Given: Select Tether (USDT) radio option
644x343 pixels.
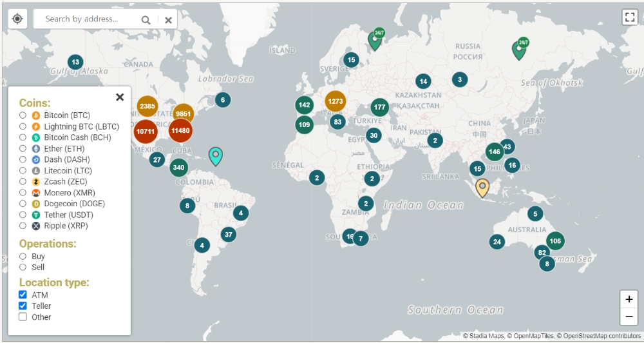Looking at the screenshot, I should [x=23, y=215].
